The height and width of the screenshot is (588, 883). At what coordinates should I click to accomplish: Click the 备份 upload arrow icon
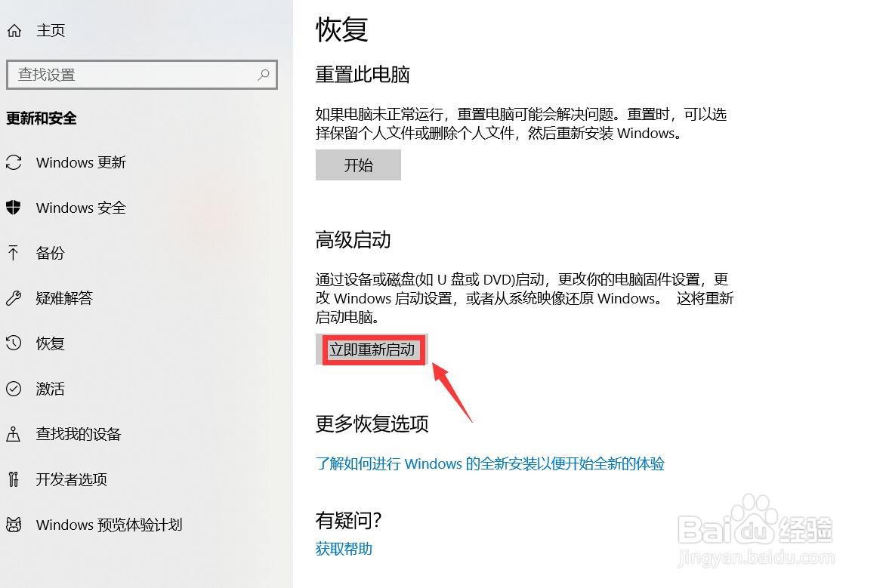pos(14,253)
